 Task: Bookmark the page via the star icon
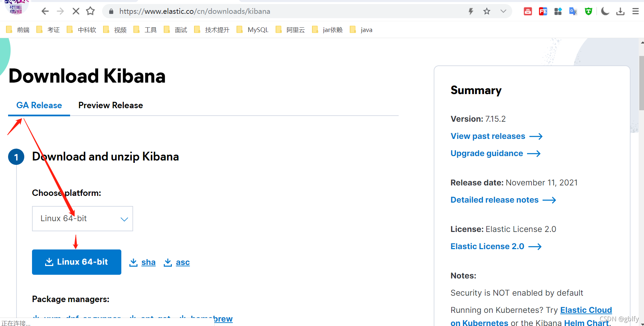tap(486, 11)
